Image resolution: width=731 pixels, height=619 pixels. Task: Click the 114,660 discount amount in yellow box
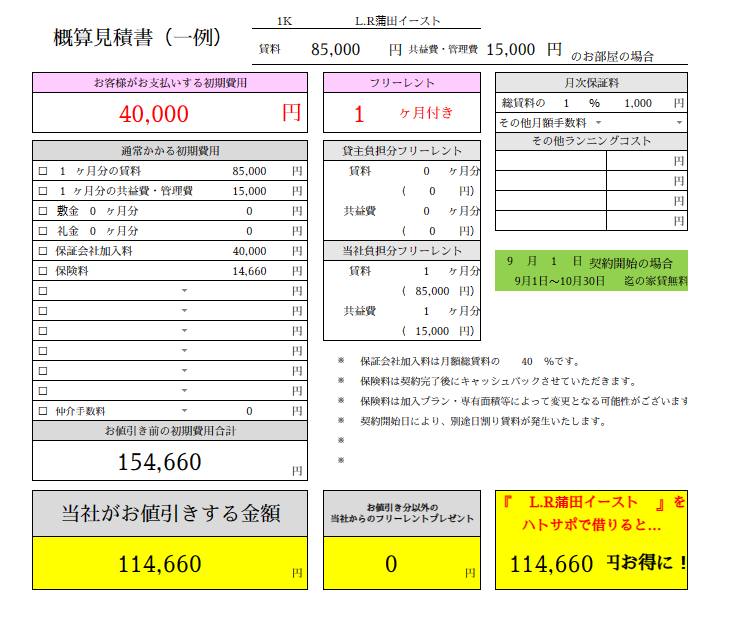(x=160, y=564)
